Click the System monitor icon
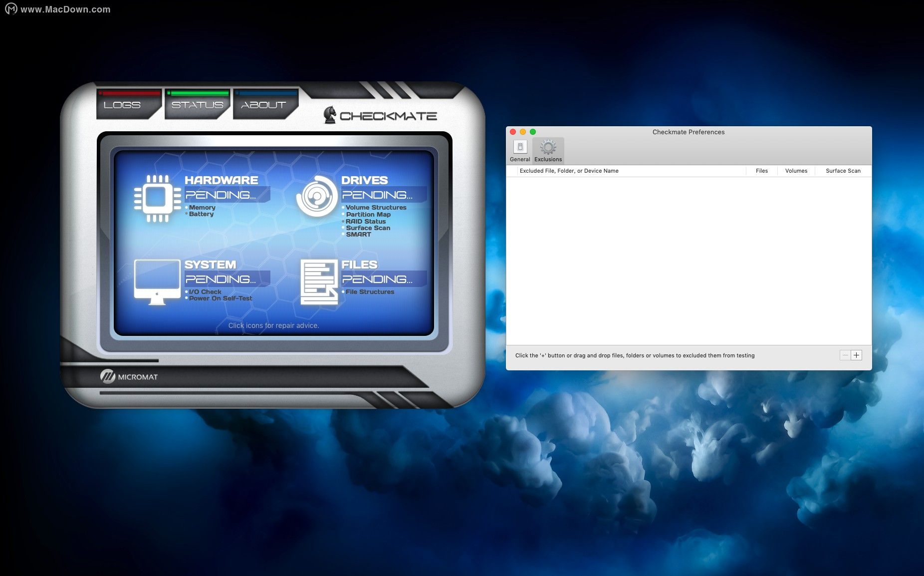 tap(157, 281)
